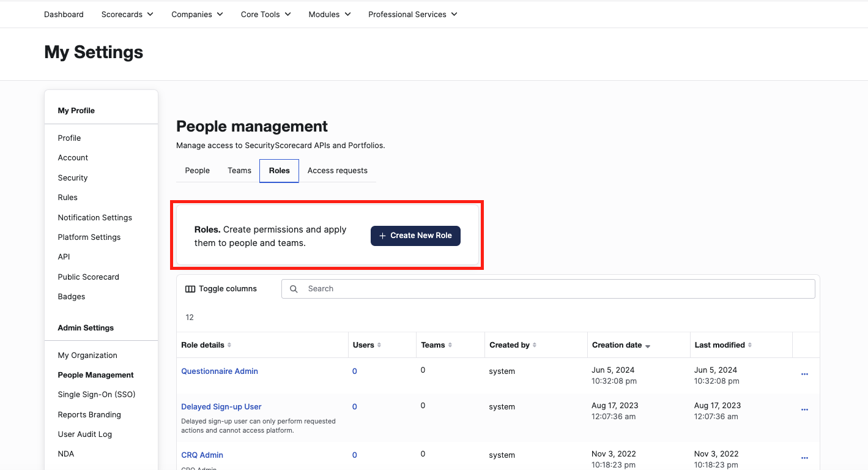Open My Organization in sidebar

87,356
